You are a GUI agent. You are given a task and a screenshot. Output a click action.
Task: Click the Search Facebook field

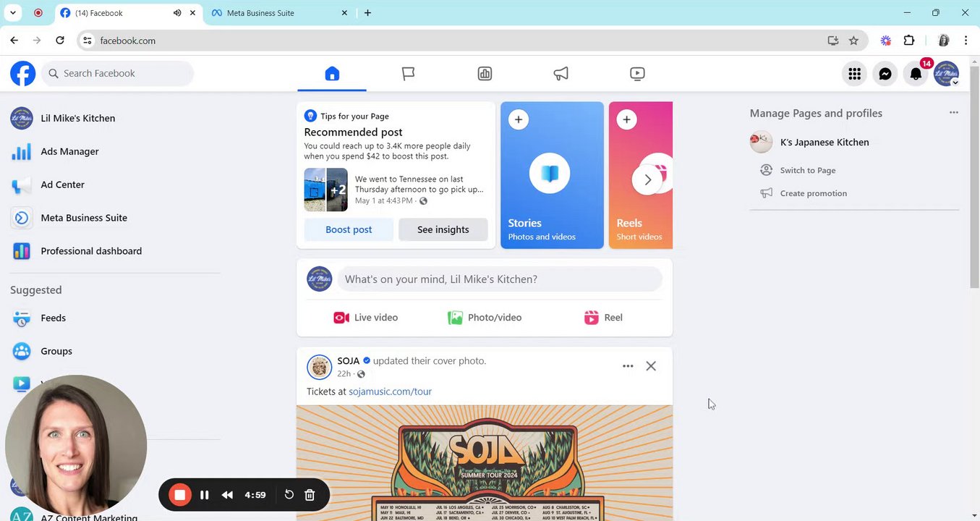[117, 73]
